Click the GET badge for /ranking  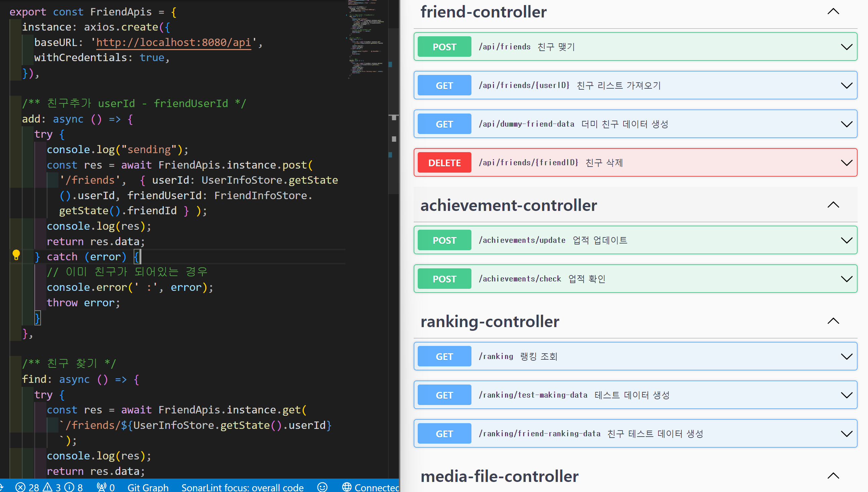pos(444,356)
